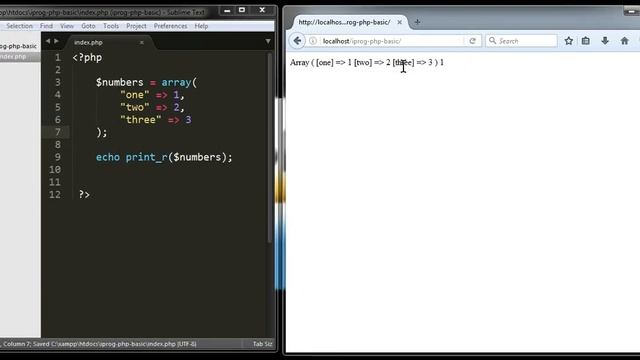This screenshot has height=360, width=640.
Task: Open the Preferences menu in Sublime Text
Action: point(170,26)
